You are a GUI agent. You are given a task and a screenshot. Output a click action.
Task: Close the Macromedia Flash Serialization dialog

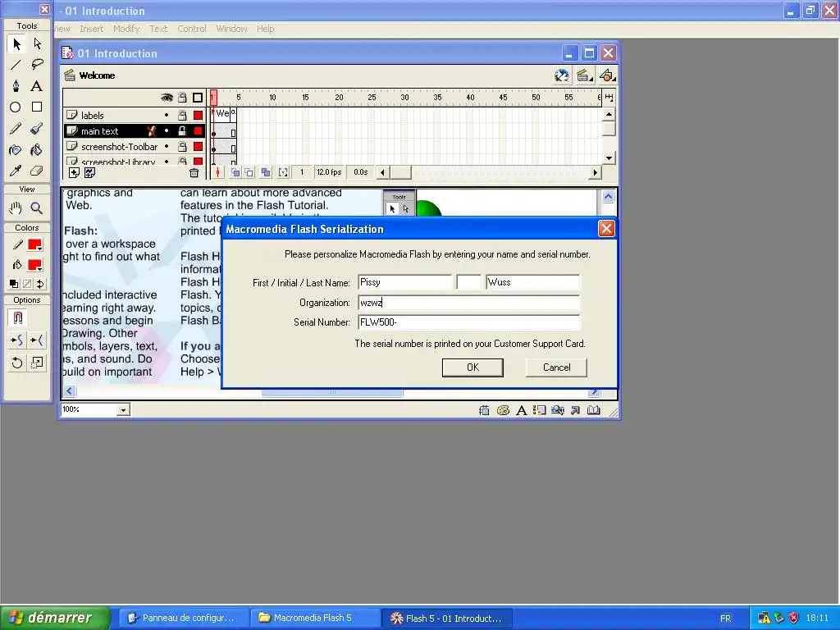point(606,229)
